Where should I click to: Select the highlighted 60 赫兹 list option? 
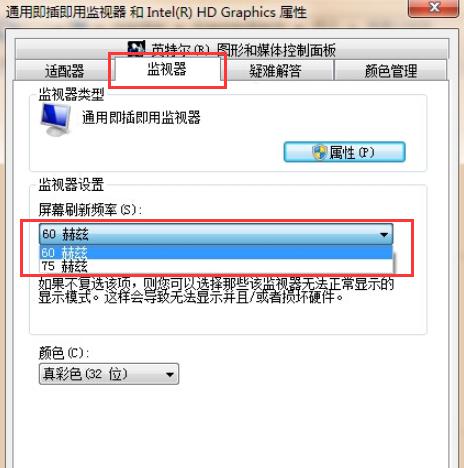pyautogui.click(x=216, y=252)
